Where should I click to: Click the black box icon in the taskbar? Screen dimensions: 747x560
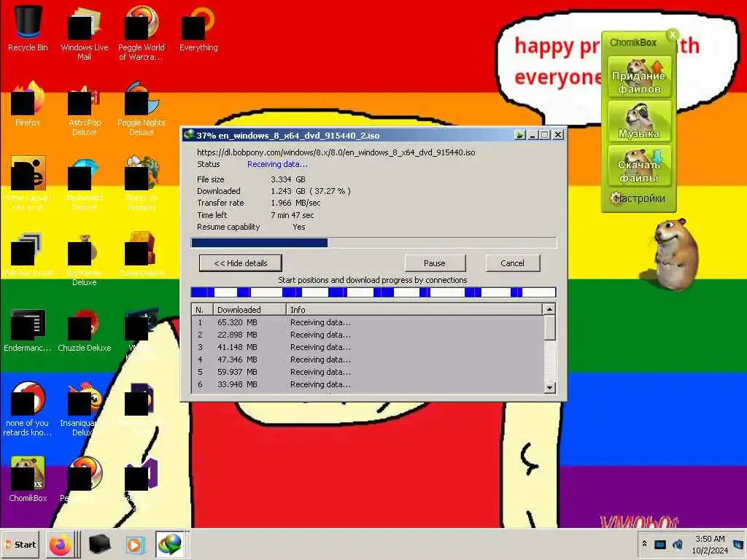tap(99, 544)
